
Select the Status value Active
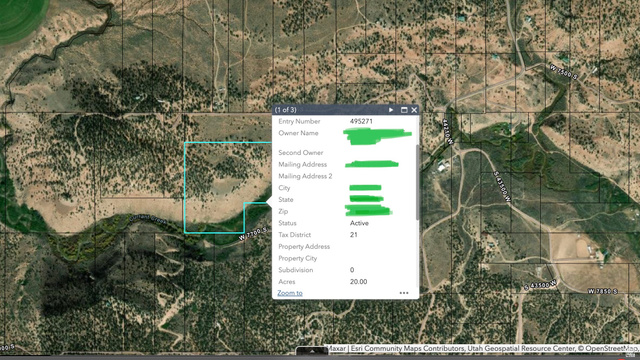tap(359, 223)
